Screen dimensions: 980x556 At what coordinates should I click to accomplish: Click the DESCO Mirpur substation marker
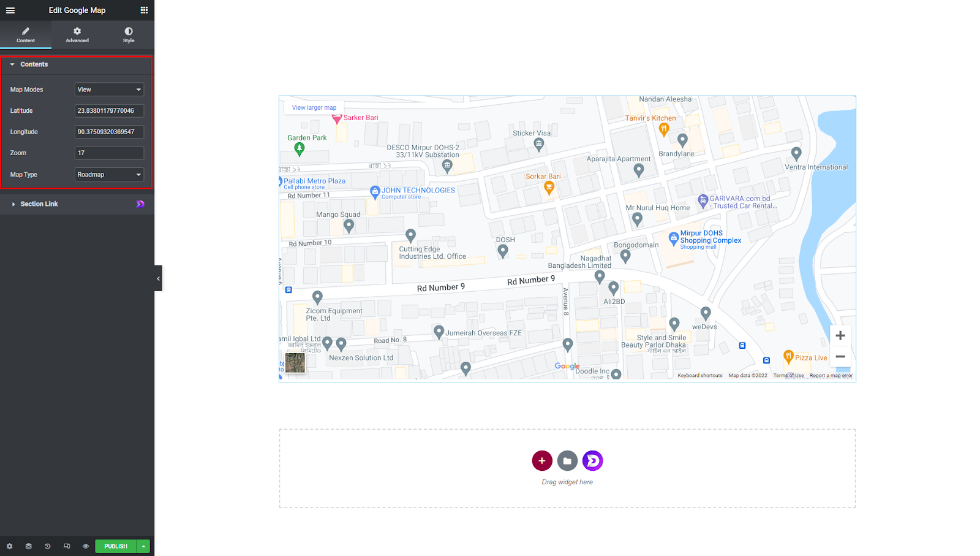pos(447,166)
